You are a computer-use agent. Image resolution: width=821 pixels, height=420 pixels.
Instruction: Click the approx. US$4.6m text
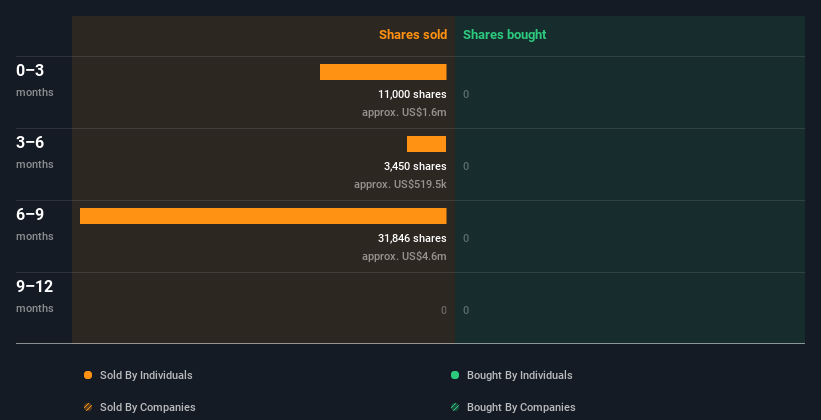point(404,256)
